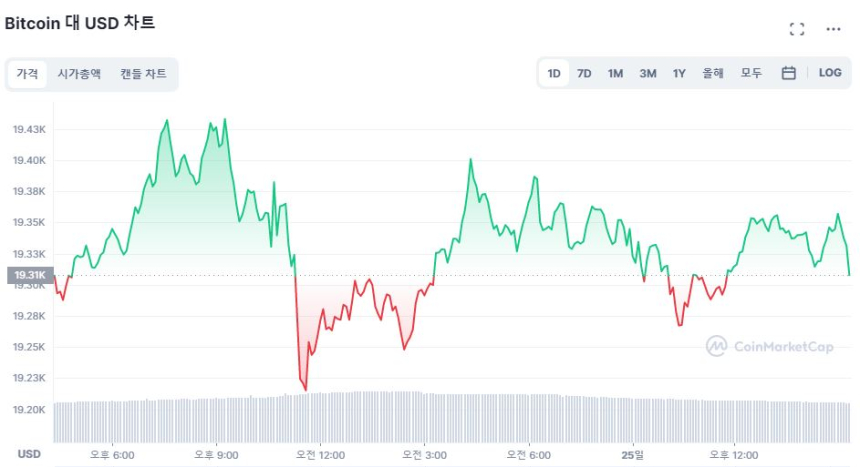This screenshot has height=467, width=860.
Task: Switch to the 가격 tab
Action: (27, 74)
